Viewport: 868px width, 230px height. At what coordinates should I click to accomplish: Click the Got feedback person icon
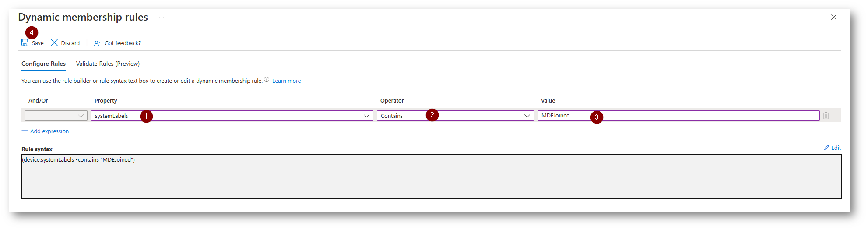[98, 42]
